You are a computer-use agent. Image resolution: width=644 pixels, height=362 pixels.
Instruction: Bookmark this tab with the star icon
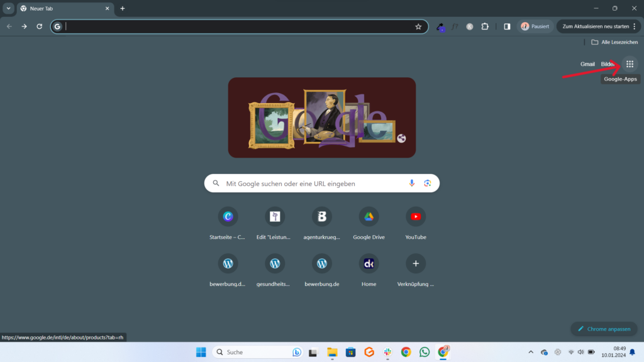pyautogui.click(x=418, y=26)
